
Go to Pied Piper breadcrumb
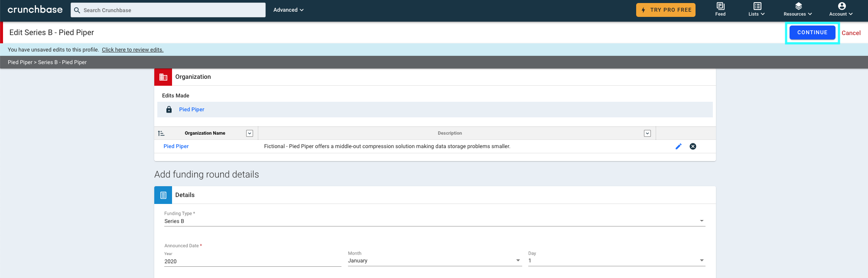pyautogui.click(x=20, y=62)
